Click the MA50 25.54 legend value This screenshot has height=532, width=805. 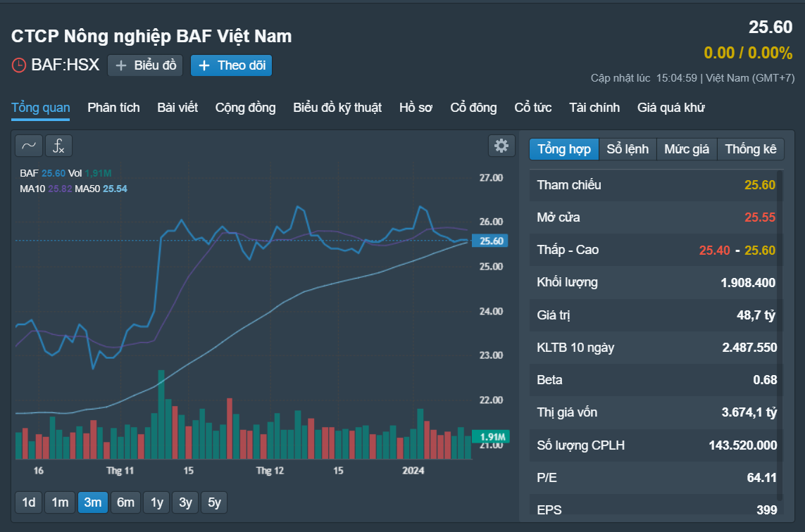pyautogui.click(x=115, y=189)
